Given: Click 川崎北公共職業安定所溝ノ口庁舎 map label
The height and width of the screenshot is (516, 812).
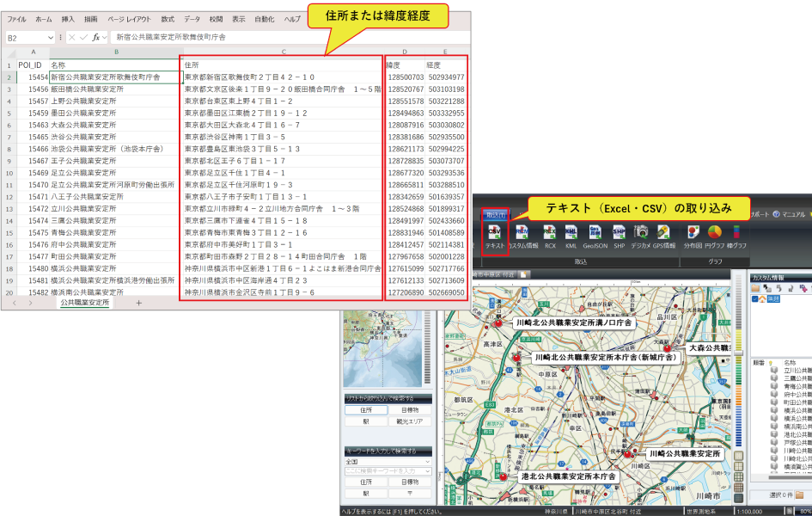Looking at the screenshot, I should coord(574,322).
